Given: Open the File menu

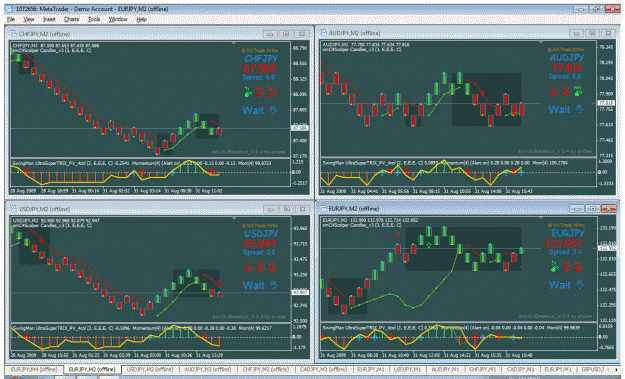Looking at the screenshot, I should coord(11,19).
